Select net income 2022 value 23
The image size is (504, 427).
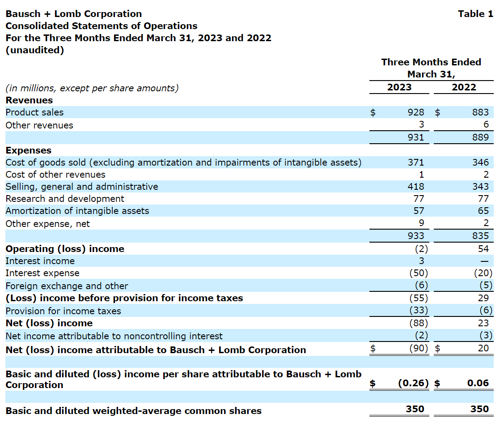[483, 323]
